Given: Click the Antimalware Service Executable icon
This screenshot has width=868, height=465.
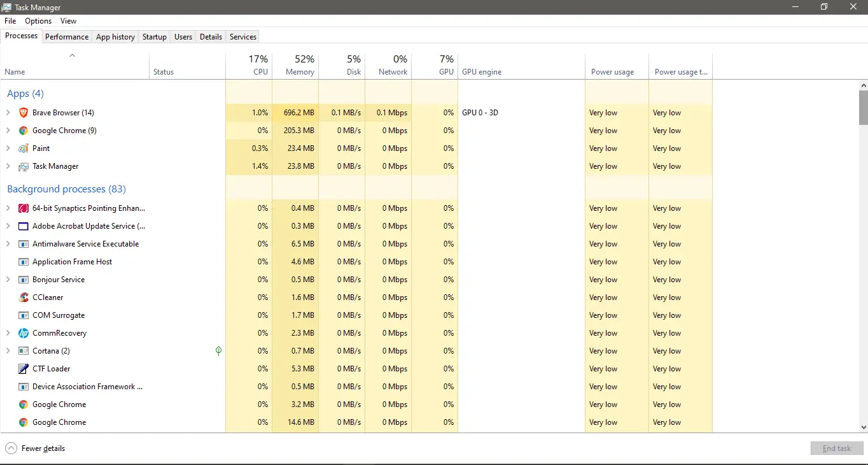Looking at the screenshot, I should 24,244.
